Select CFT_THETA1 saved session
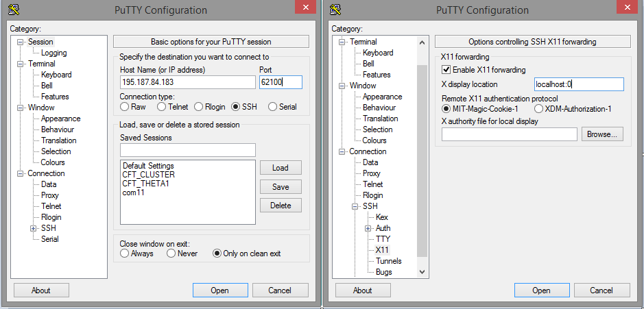Screen dimensions: 644x309 (146, 184)
